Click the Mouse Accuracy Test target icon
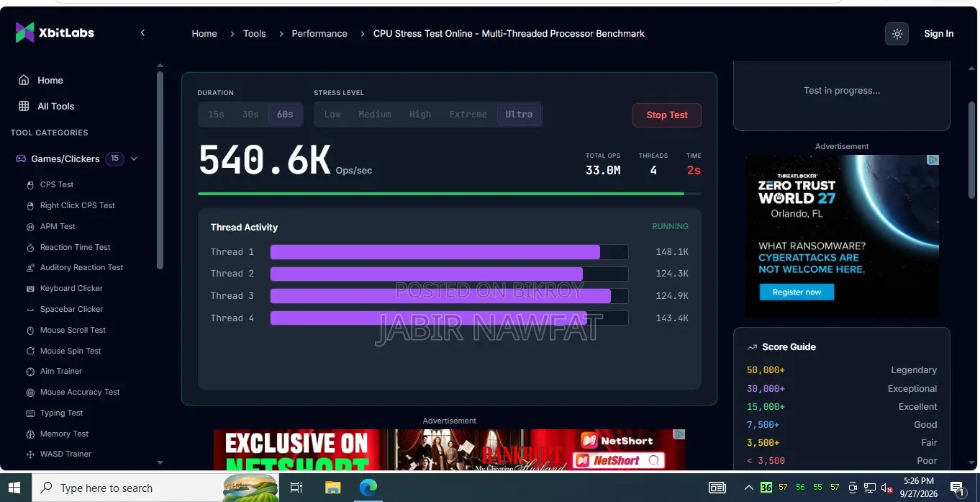The height and width of the screenshot is (502, 980). 30,393
